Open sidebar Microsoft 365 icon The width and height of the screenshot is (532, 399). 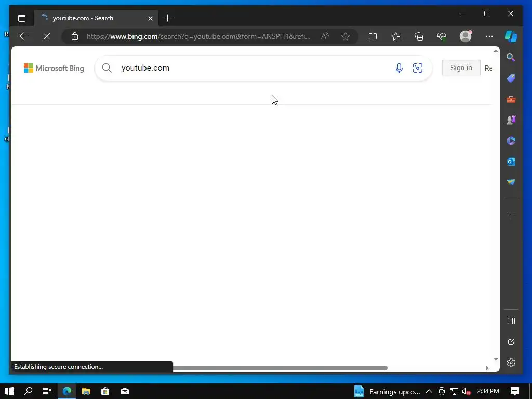click(x=511, y=141)
